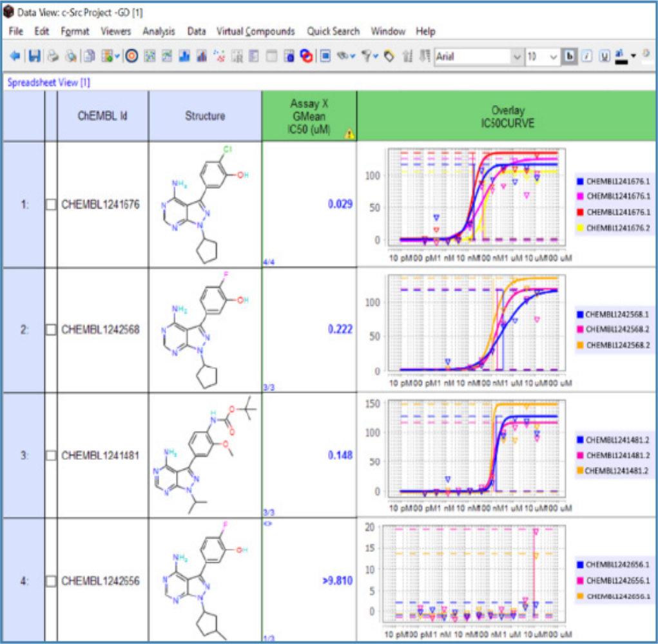This screenshot has width=658, height=644.
Task: Open the Format menu
Action: pos(75,32)
